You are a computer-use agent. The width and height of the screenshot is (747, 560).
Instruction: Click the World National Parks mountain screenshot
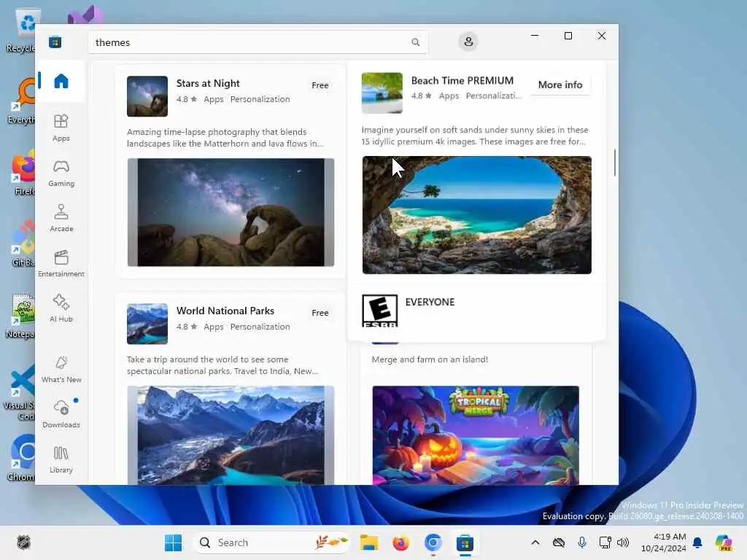pos(231,435)
